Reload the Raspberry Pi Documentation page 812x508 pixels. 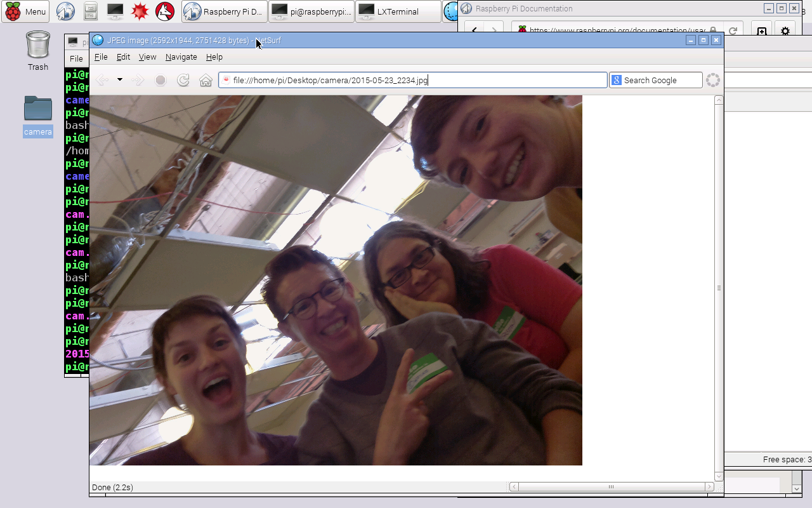point(733,30)
